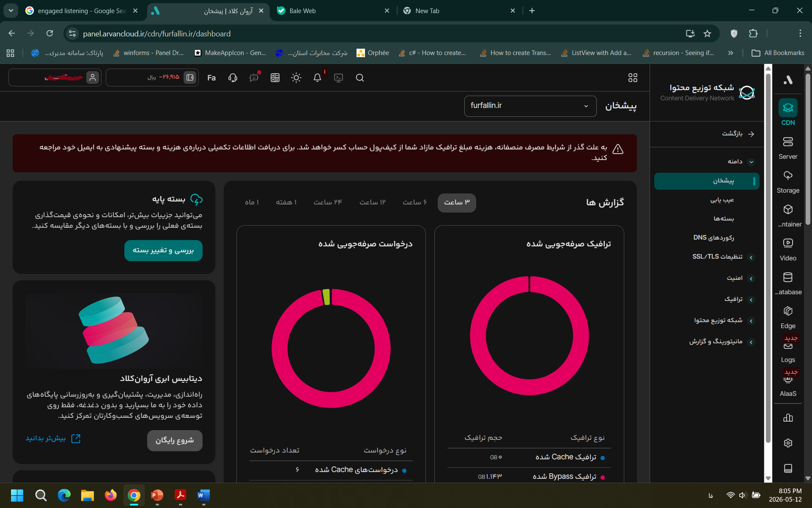Open apps grid icon in header
This screenshot has height=508, width=812.
pos(633,78)
